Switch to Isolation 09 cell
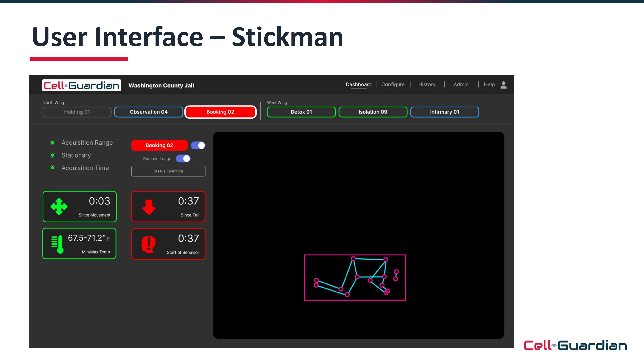This screenshot has width=644, height=362. click(373, 112)
